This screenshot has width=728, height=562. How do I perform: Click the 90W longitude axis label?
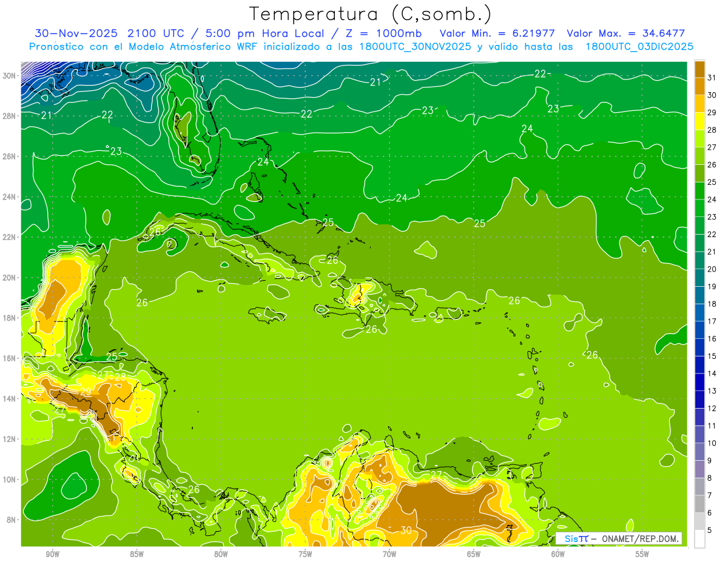click(53, 554)
